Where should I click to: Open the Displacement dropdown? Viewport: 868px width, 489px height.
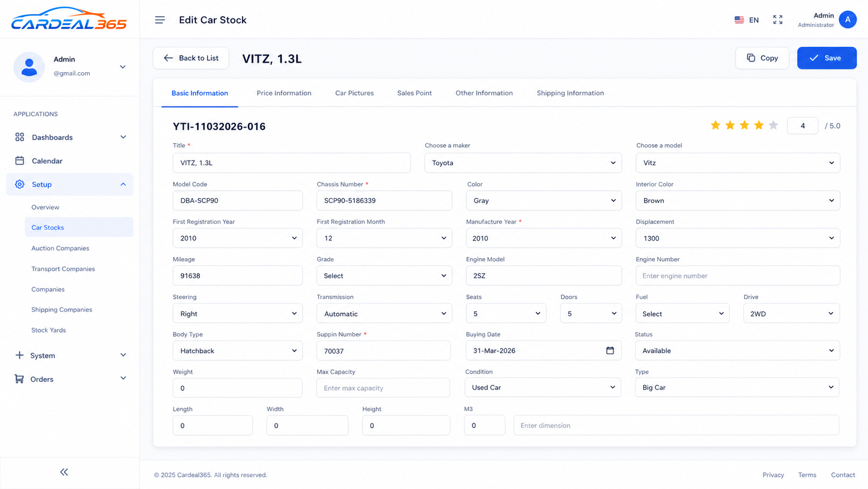(x=738, y=238)
